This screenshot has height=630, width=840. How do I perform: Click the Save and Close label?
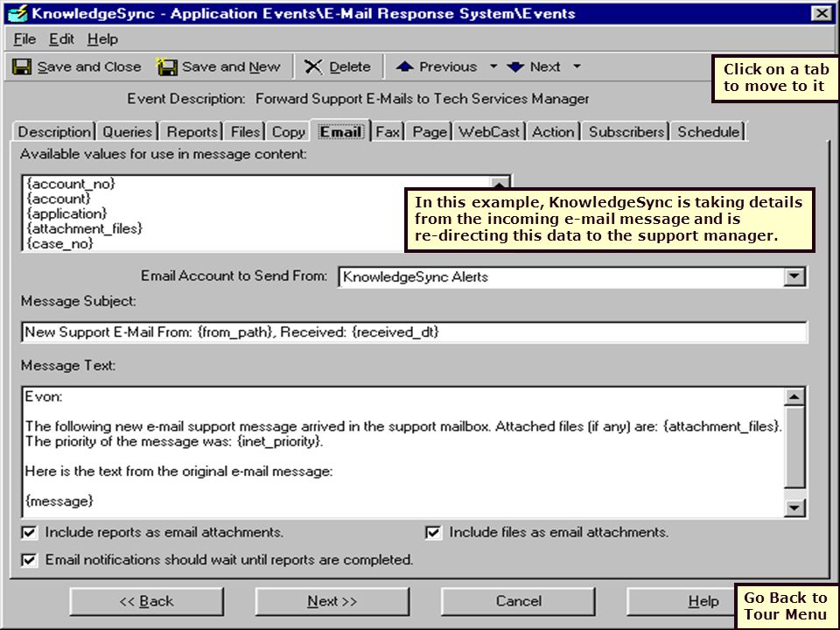(89, 67)
